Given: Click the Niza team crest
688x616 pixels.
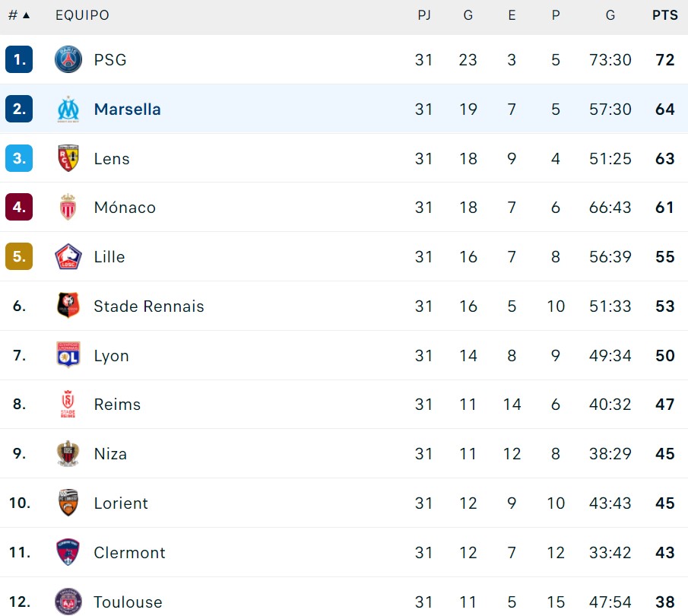Looking at the screenshot, I should [68, 454].
